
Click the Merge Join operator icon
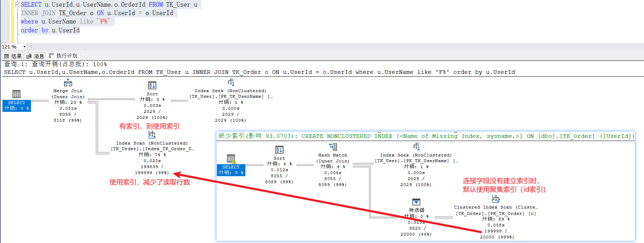tap(68, 83)
